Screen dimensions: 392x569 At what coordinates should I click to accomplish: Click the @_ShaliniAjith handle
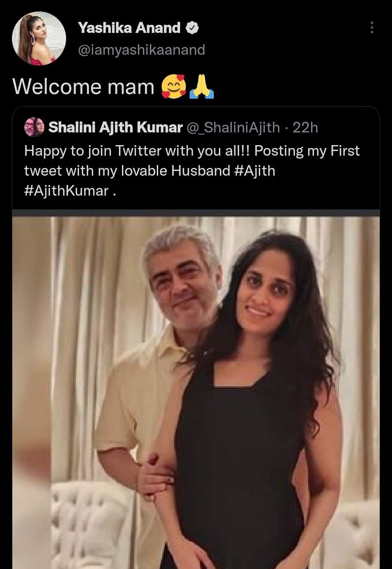[234, 127]
